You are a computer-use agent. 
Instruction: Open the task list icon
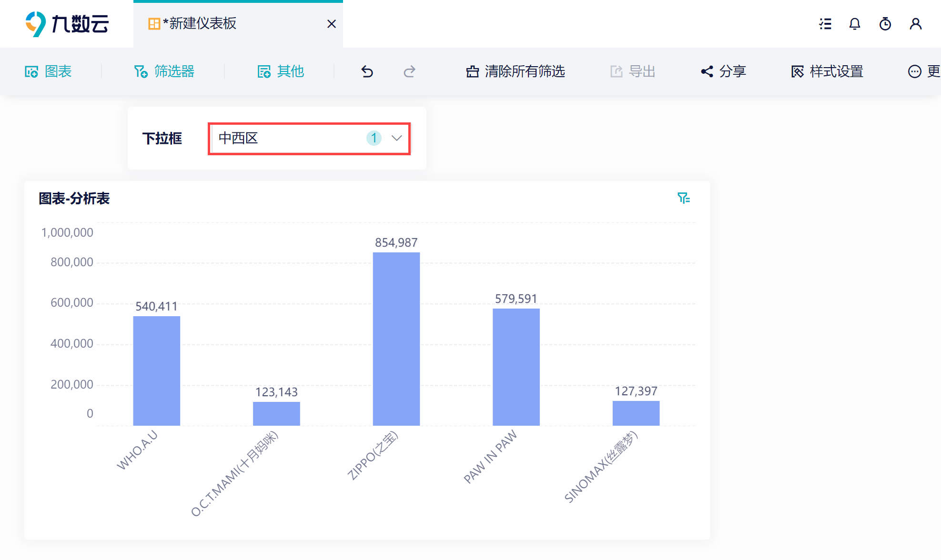coord(825,24)
